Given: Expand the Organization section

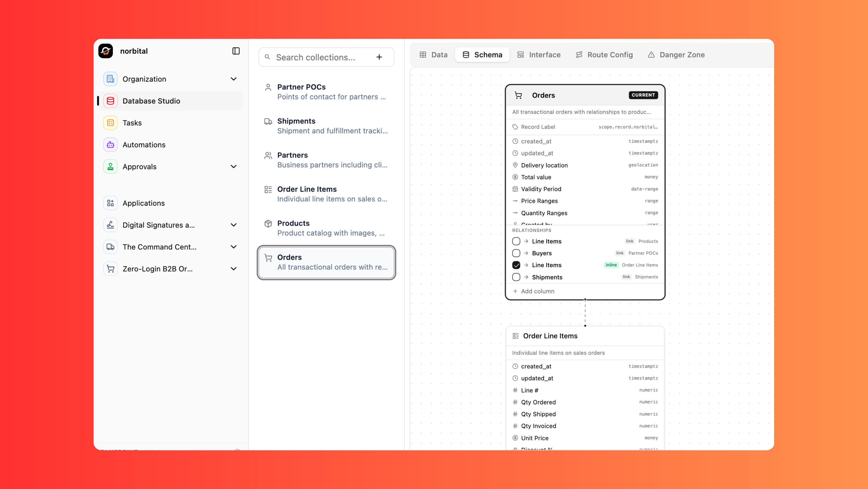Looking at the screenshot, I should pos(234,79).
